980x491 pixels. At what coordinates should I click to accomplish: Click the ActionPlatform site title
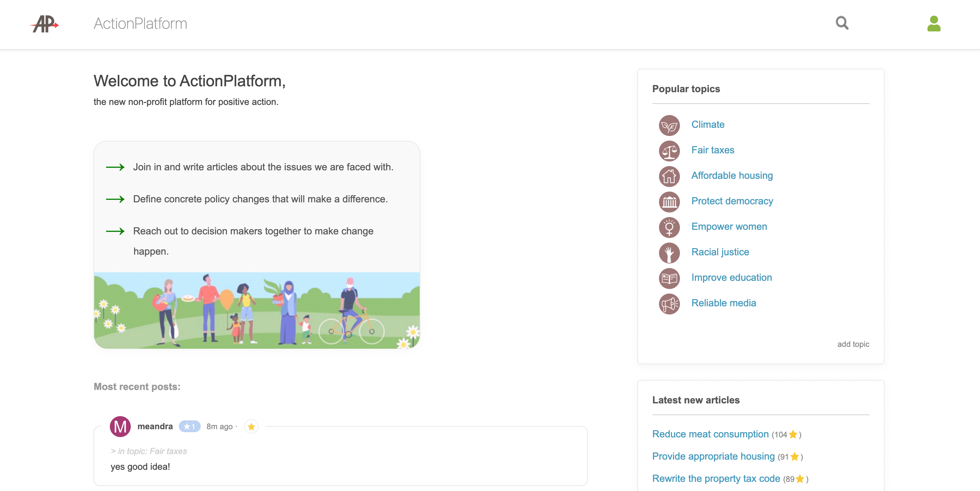click(140, 24)
